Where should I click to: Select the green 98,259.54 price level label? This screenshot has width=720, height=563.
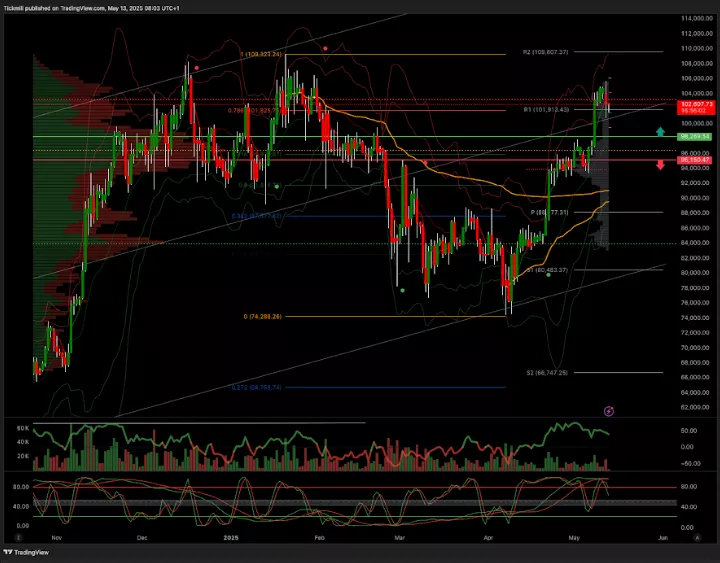pyautogui.click(x=694, y=136)
